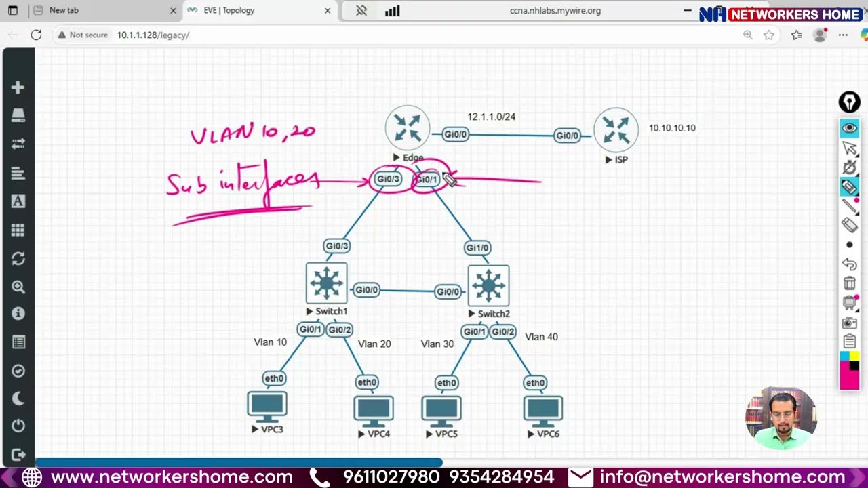Select the crossed-out timer annotation tool
The height and width of the screenshot is (488, 868).
coord(850,167)
